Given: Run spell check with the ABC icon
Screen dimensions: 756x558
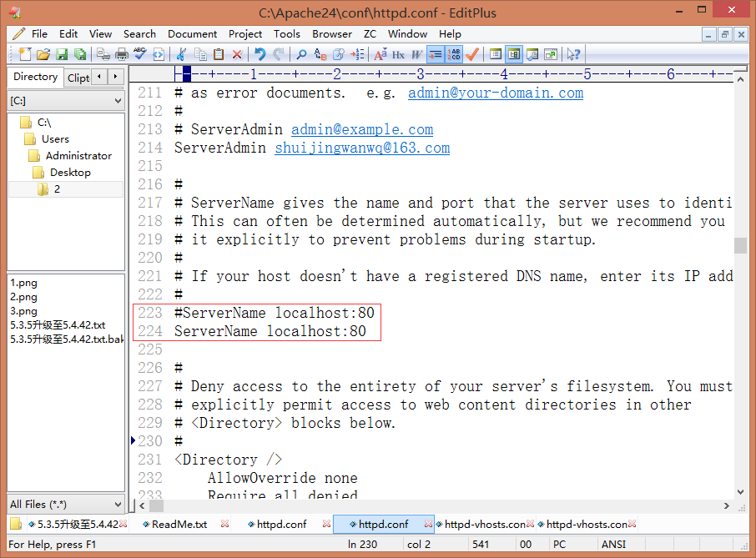Looking at the screenshot, I should pyautogui.click(x=139, y=54).
